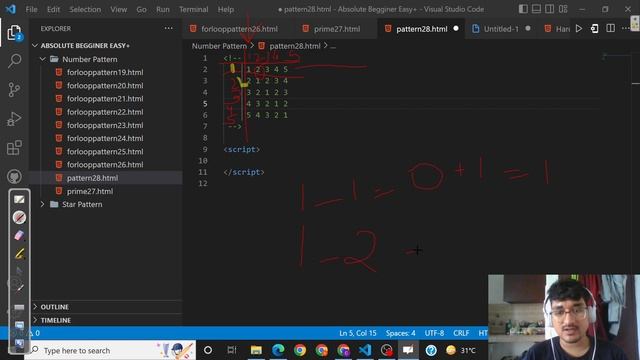Image resolution: width=640 pixels, height=360 pixels.
Task: Open the customize layout icon
Action: pos(563,9)
